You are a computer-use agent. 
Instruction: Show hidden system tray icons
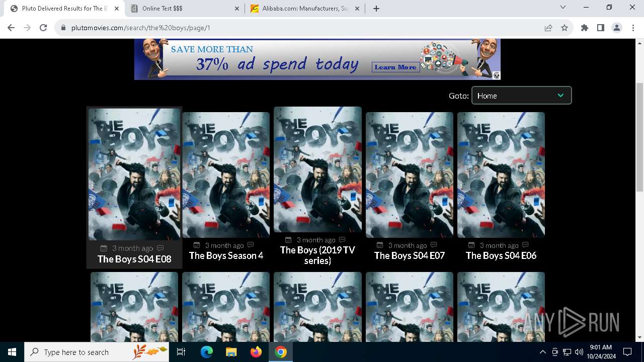coord(542,352)
